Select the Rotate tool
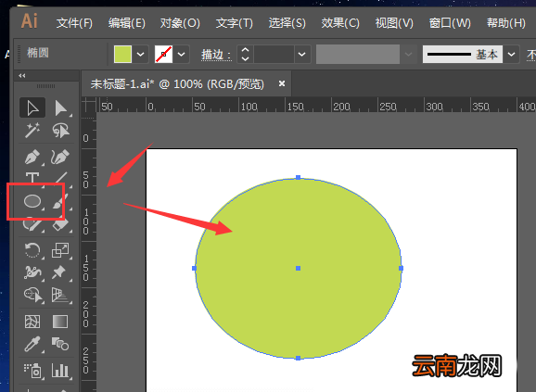 (x=32, y=250)
